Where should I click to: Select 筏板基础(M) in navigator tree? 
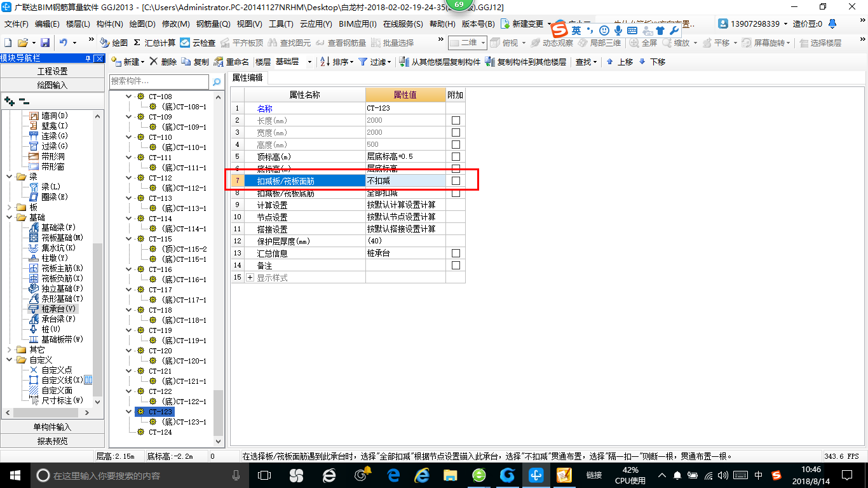(62, 238)
